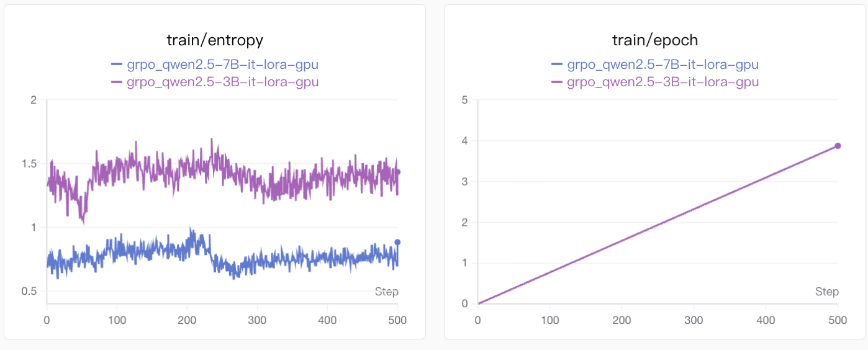Click the 1.5 y-axis tick on the entropy chart
868x350 pixels.
[30, 164]
